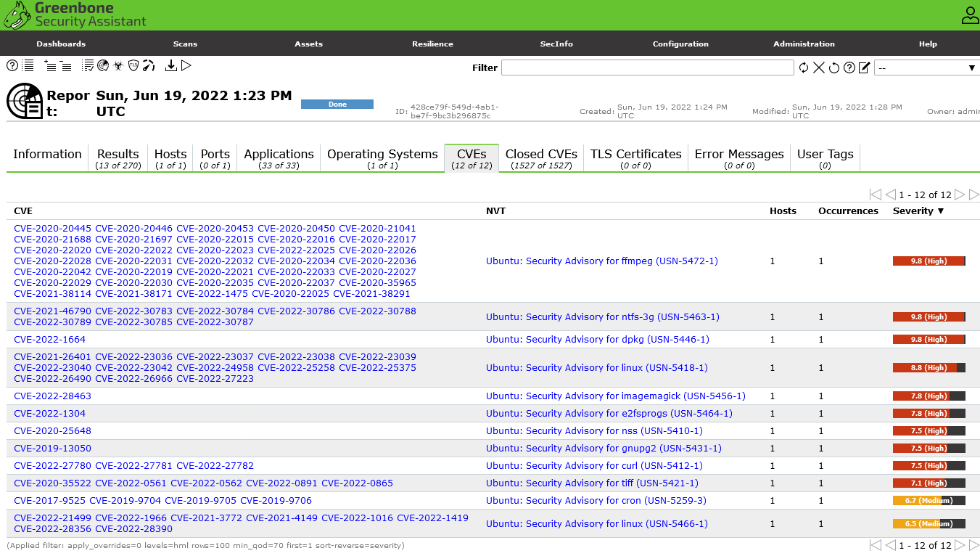980x556 pixels.
Task: Click the 6.7 (Medium) severity bar
Action: (x=928, y=501)
